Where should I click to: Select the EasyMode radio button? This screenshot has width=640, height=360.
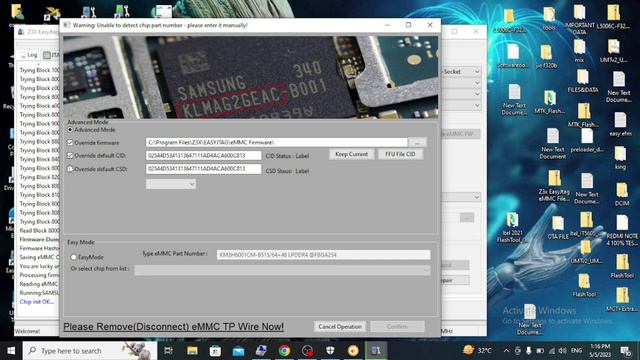click(x=73, y=257)
